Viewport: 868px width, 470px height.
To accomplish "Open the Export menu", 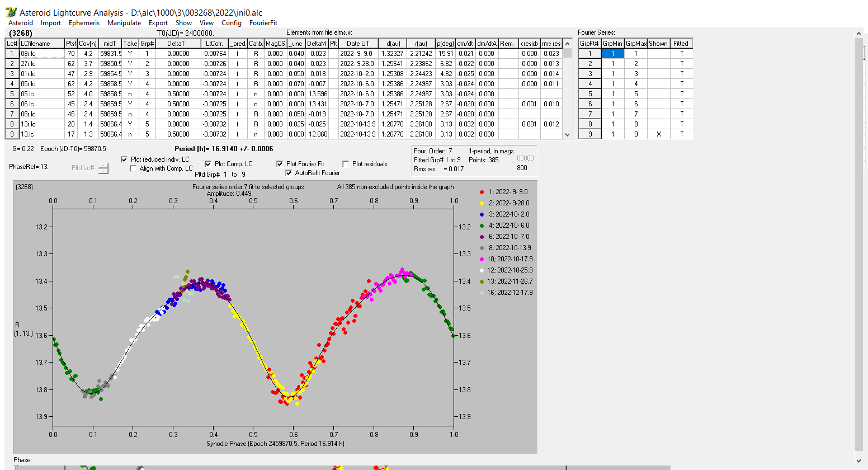I will click(x=158, y=23).
